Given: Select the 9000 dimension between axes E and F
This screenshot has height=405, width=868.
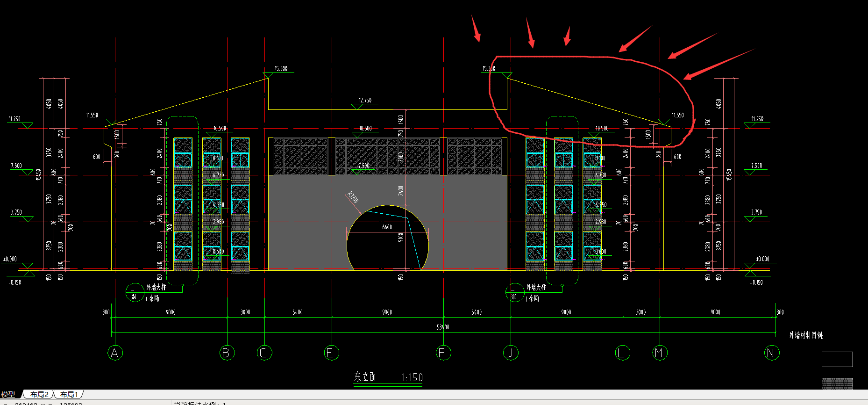Looking at the screenshot, I should pyautogui.click(x=387, y=312).
